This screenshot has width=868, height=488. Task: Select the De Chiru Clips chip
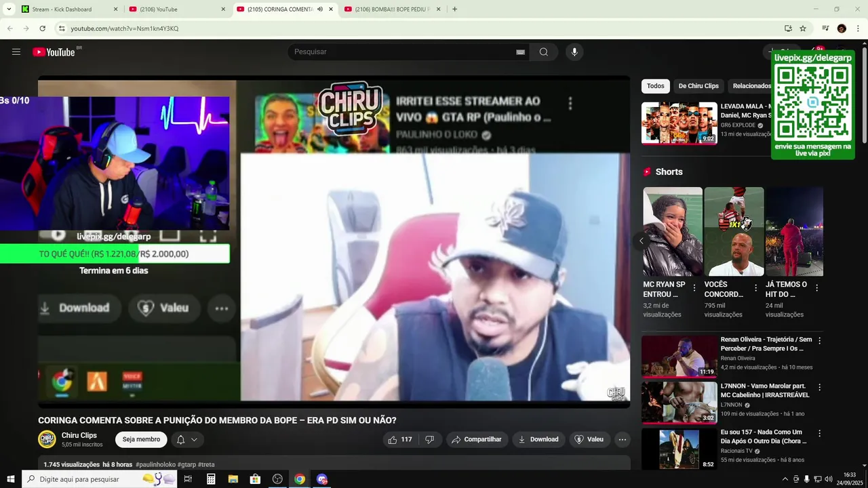click(x=698, y=86)
